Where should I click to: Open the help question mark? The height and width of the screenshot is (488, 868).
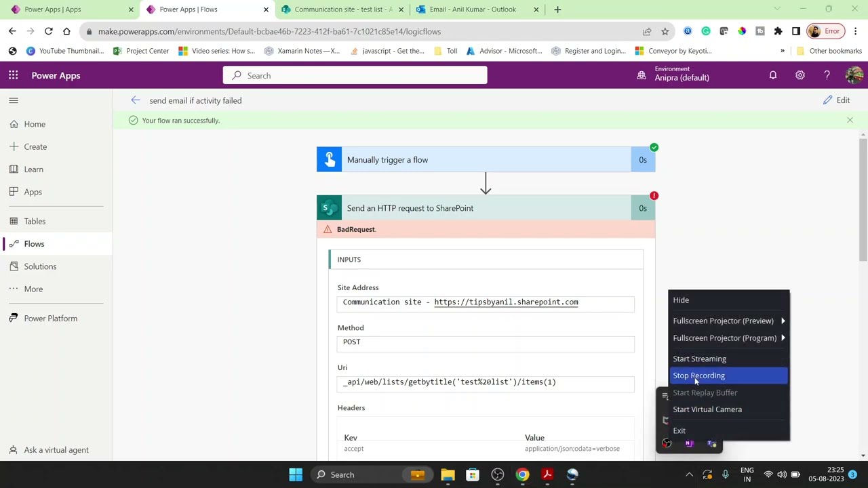[x=827, y=75]
